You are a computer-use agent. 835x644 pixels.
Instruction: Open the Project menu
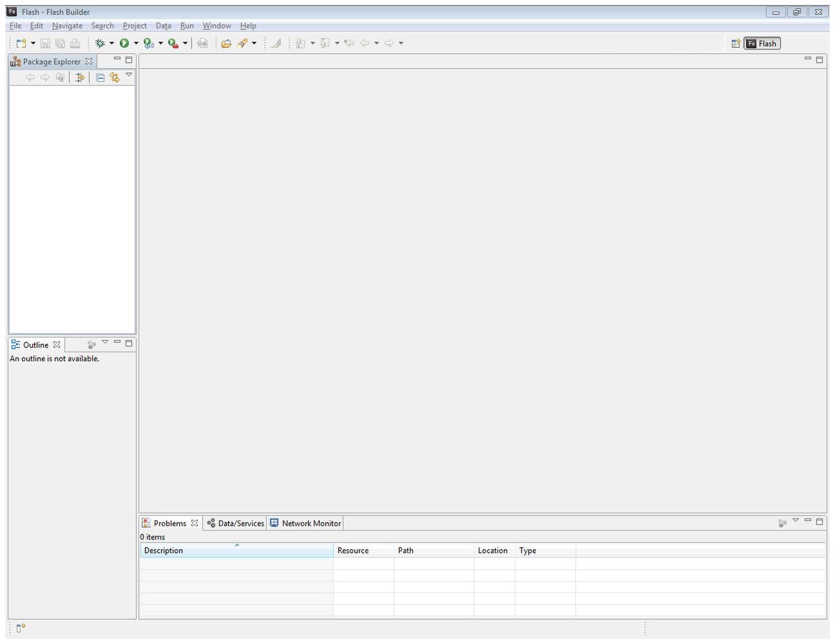coord(135,26)
